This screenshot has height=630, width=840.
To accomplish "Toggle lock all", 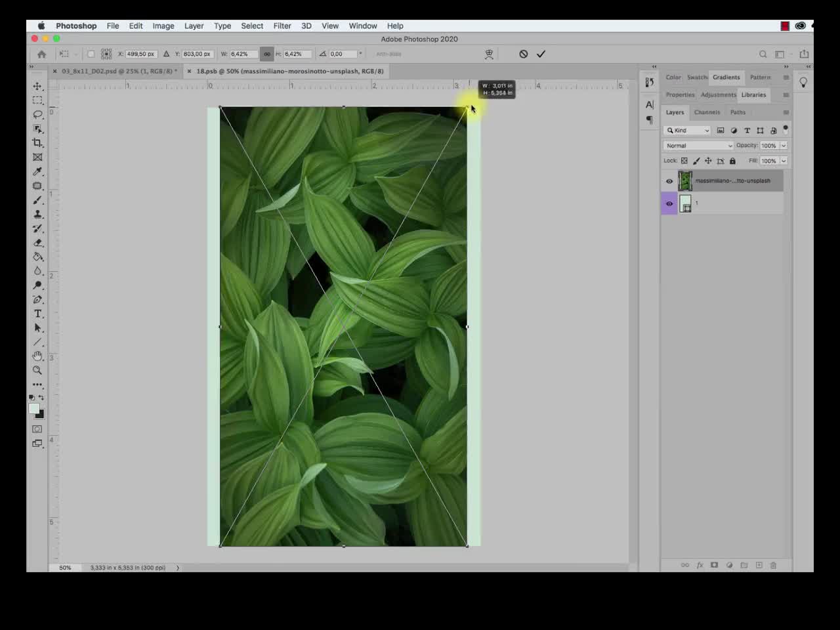I will tap(732, 161).
